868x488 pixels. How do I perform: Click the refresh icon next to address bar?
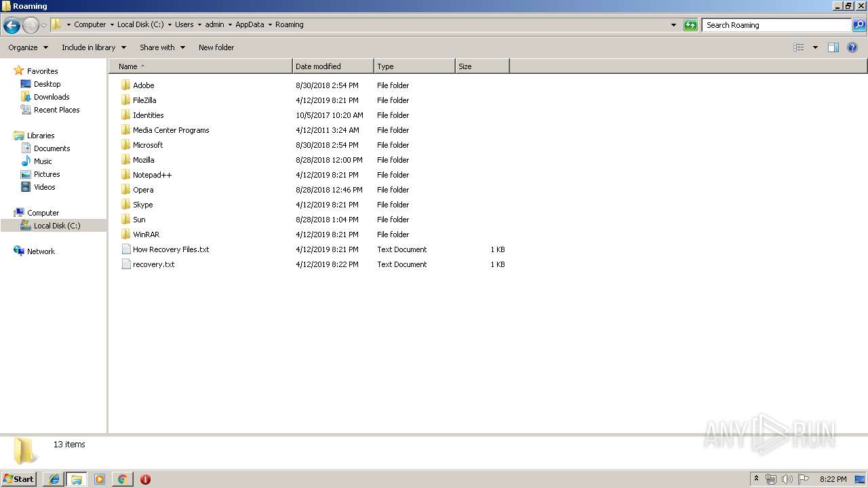click(690, 25)
